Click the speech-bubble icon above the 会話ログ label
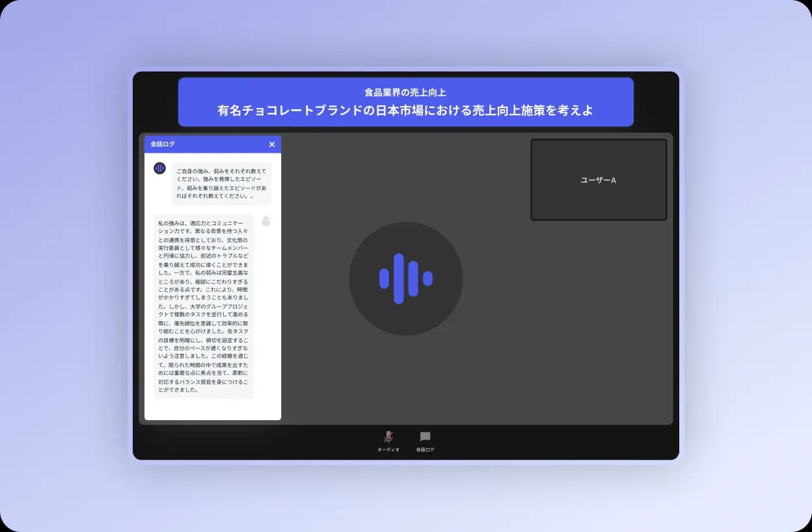The height and width of the screenshot is (532, 812). (425, 437)
